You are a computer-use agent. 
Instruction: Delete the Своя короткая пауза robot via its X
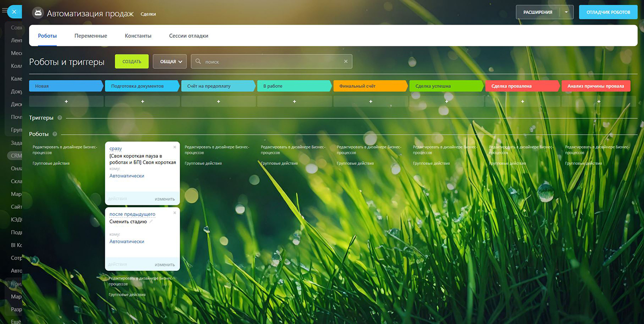[x=175, y=147]
